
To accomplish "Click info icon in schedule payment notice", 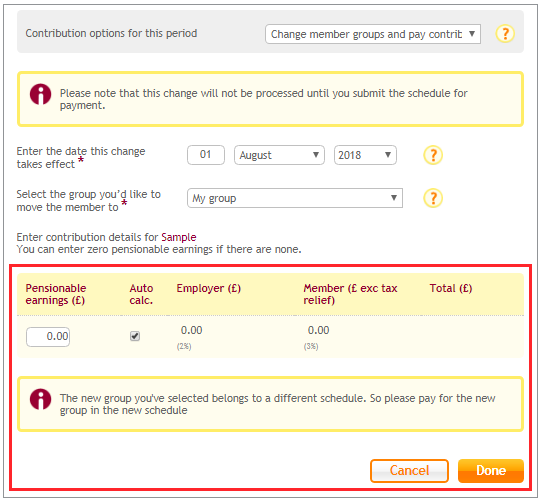I will click(40, 94).
